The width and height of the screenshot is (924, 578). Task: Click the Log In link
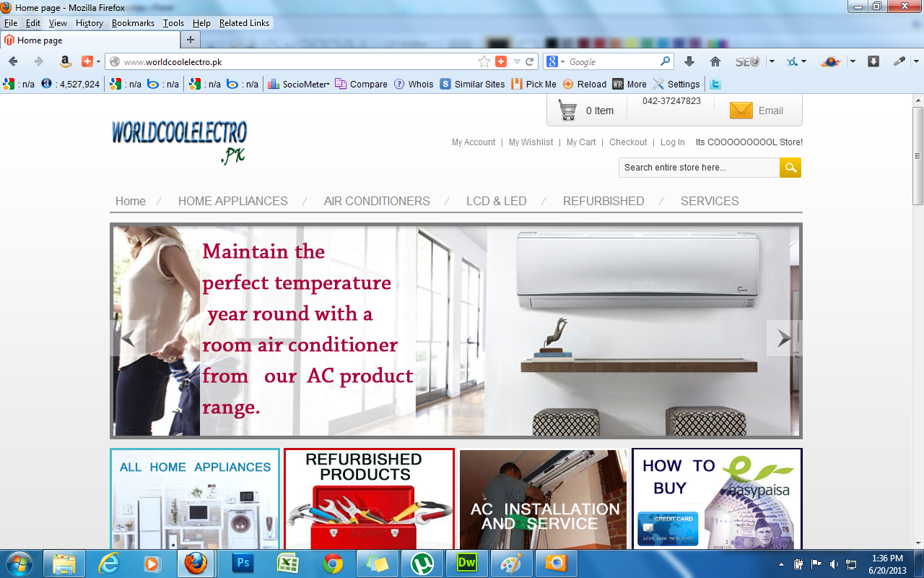[673, 142]
